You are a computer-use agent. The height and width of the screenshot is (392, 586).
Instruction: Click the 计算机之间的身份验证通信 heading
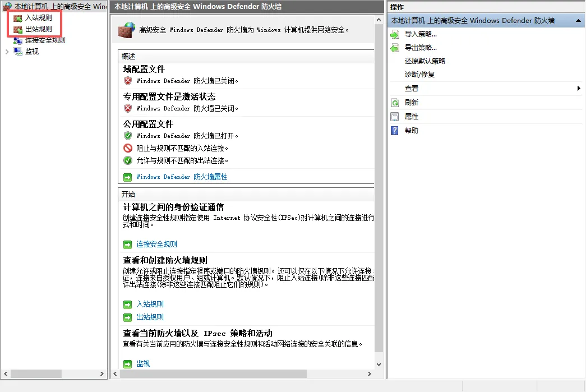coord(174,207)
